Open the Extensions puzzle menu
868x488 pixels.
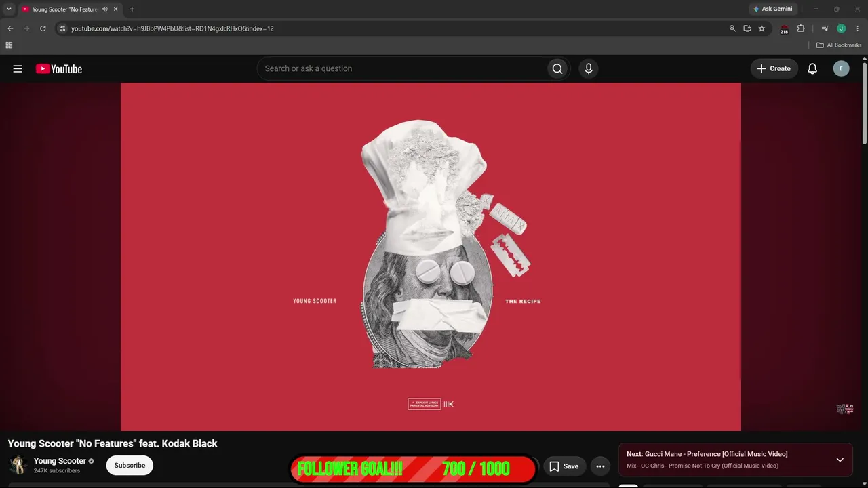click(801, 28)
